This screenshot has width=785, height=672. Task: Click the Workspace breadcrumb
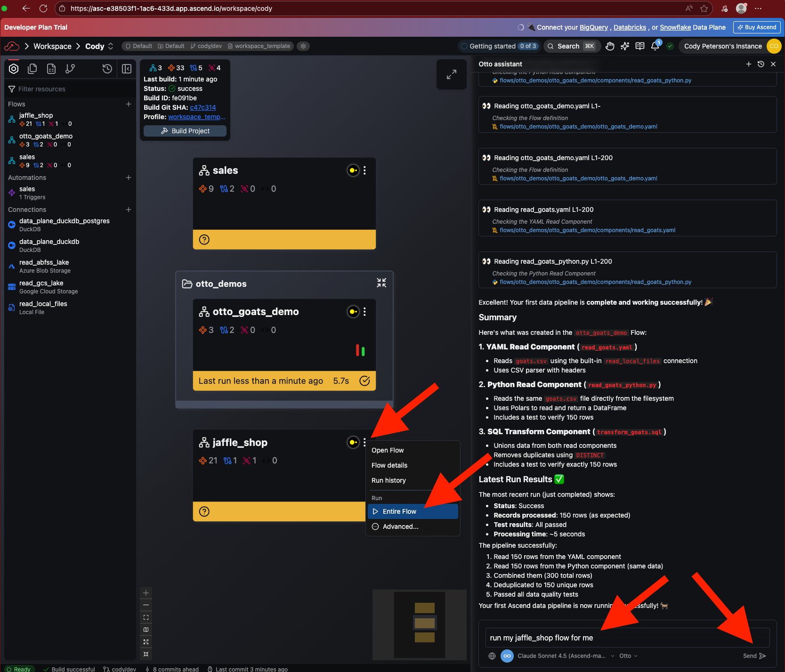point(52,46)
